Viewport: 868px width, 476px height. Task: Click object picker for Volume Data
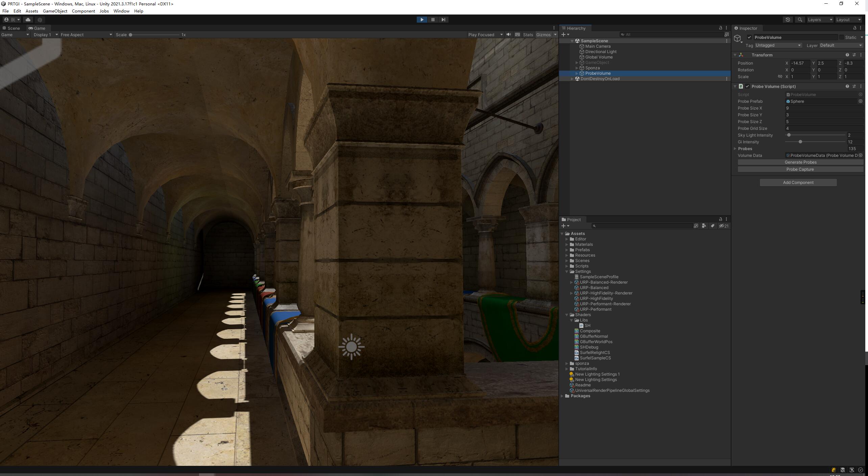tap(860, 155)
